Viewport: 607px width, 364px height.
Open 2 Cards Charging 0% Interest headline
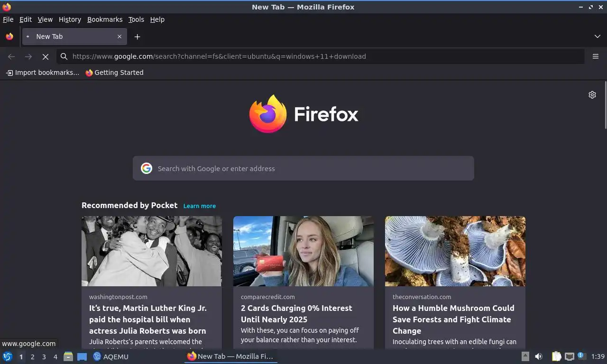point(296,314)
